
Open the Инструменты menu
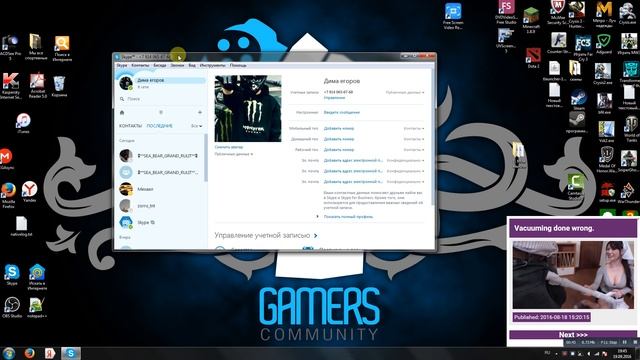(x=212, y=65)
